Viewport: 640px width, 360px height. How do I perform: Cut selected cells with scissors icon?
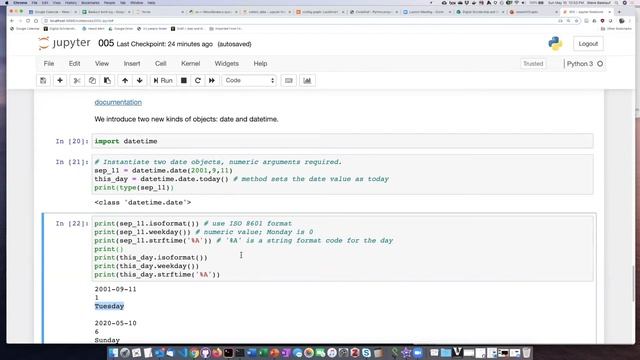(x=77, y=80)
